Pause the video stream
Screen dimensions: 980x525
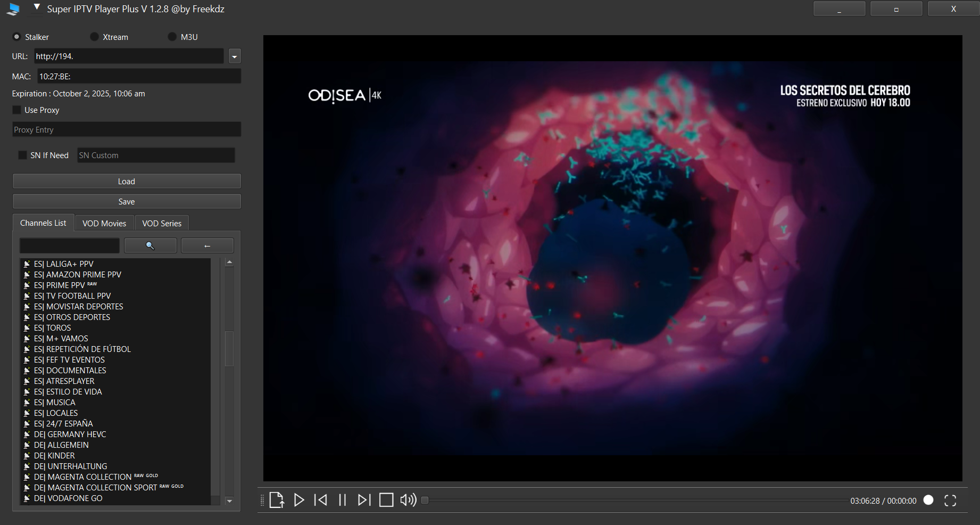click(343, 500)
